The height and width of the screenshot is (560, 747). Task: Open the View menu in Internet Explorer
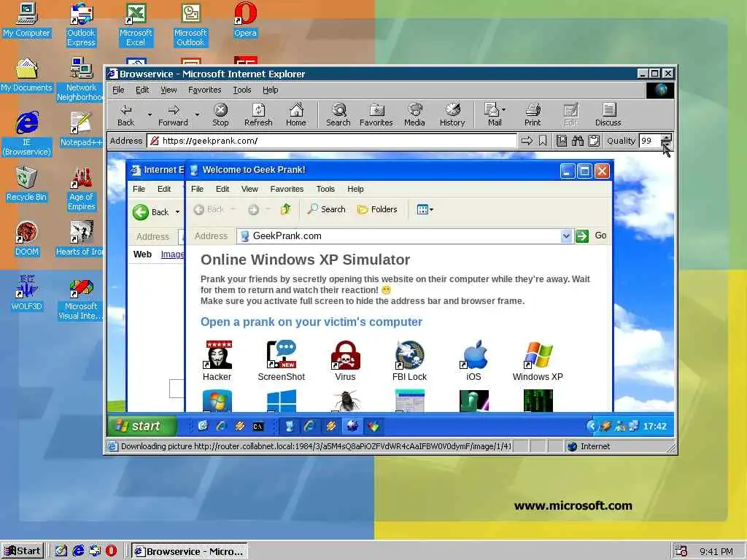coord(169,90)
